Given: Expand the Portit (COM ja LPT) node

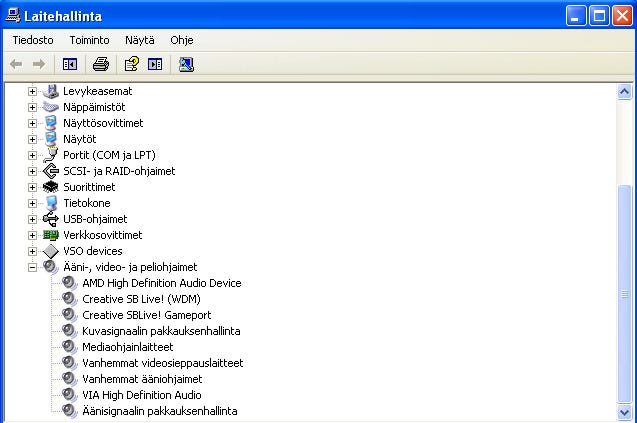Looking at the screenshot, I should [32, 155].
